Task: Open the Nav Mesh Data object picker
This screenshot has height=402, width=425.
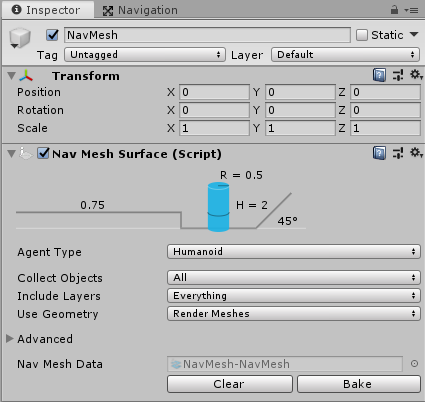Action: 414,364
